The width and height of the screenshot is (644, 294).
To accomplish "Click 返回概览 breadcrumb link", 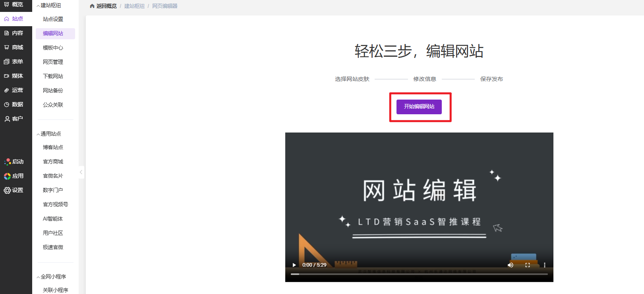I will [x=106, y=6].
